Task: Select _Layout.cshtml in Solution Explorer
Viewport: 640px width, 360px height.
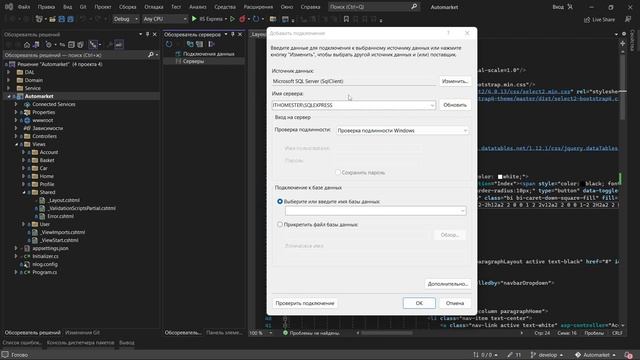Action: [x=64, y=200]
